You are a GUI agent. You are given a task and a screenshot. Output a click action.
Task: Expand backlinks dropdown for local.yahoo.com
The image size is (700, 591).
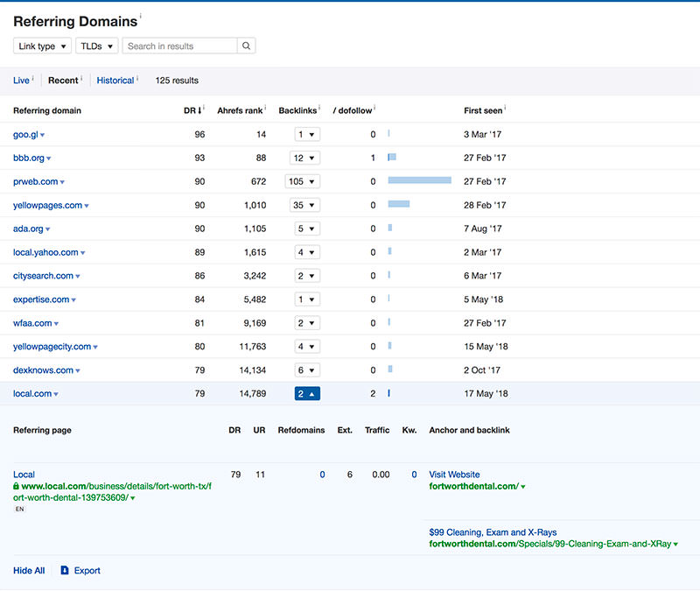pos(307,252)
